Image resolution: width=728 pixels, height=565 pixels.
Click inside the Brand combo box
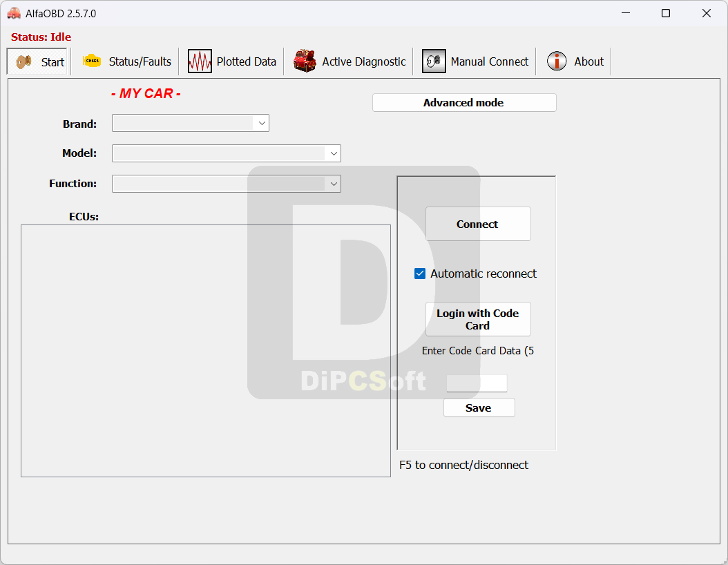191,124
